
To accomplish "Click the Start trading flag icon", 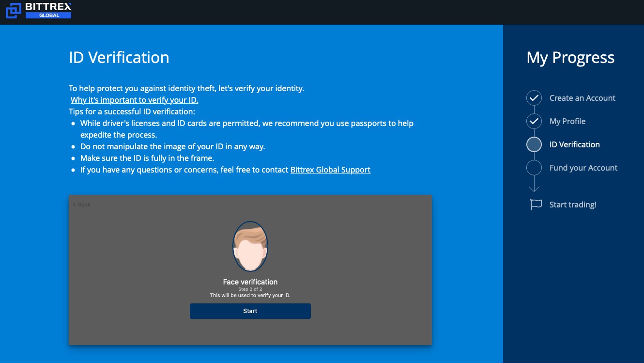I will pyautogui.click(x=536, y=205).
